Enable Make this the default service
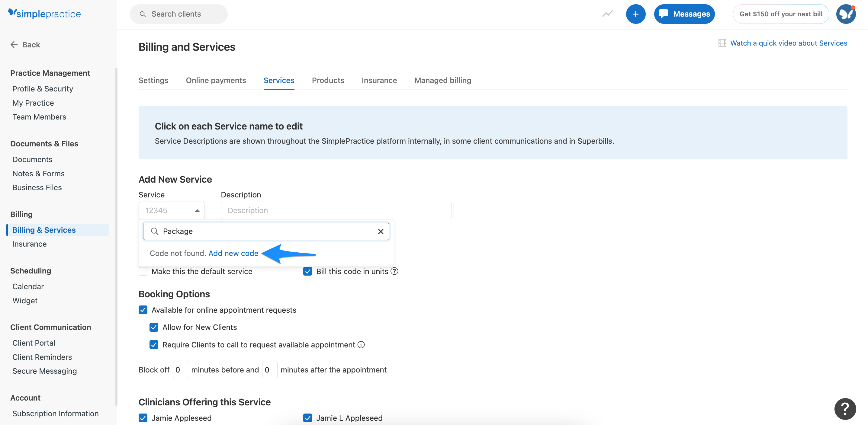This screenshot has height=425, width=868. [x=143, y=271]
